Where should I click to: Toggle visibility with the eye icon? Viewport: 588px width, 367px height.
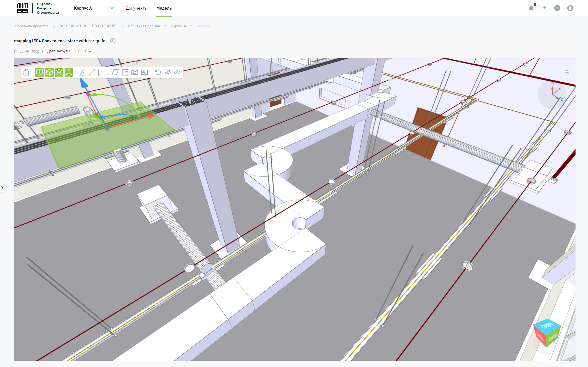coord(177,72)
